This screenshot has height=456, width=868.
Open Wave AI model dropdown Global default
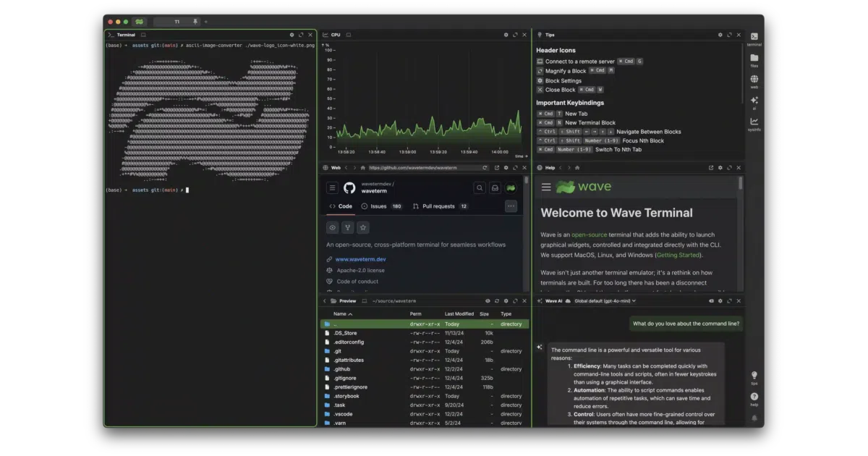pos(605,301)
